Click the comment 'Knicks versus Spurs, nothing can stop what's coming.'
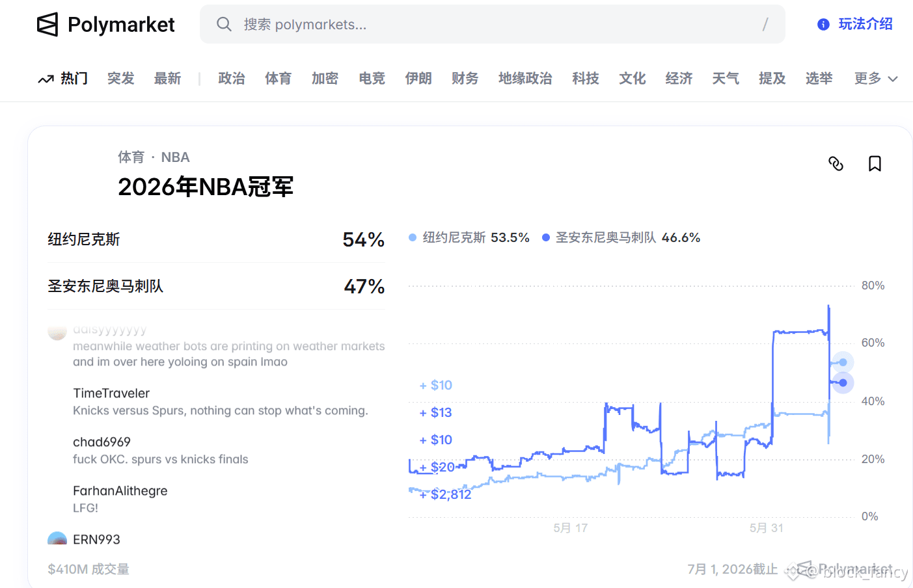 point(221,410)
